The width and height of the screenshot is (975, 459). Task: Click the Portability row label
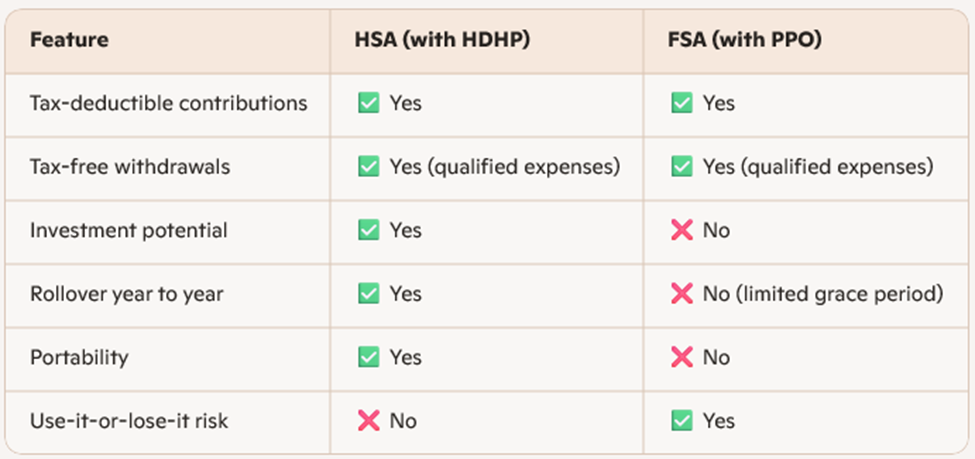[79, 357]
